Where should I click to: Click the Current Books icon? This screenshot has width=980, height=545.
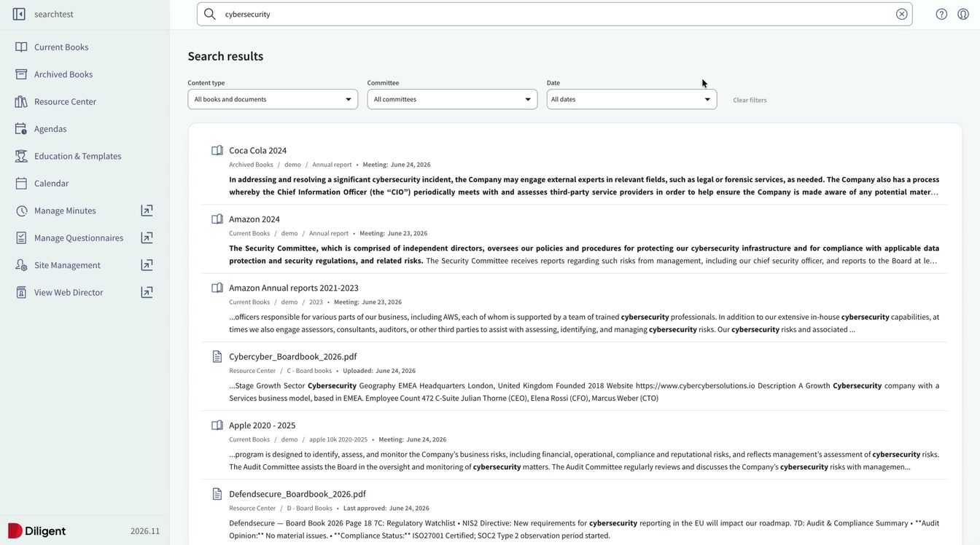click(21, 47)
